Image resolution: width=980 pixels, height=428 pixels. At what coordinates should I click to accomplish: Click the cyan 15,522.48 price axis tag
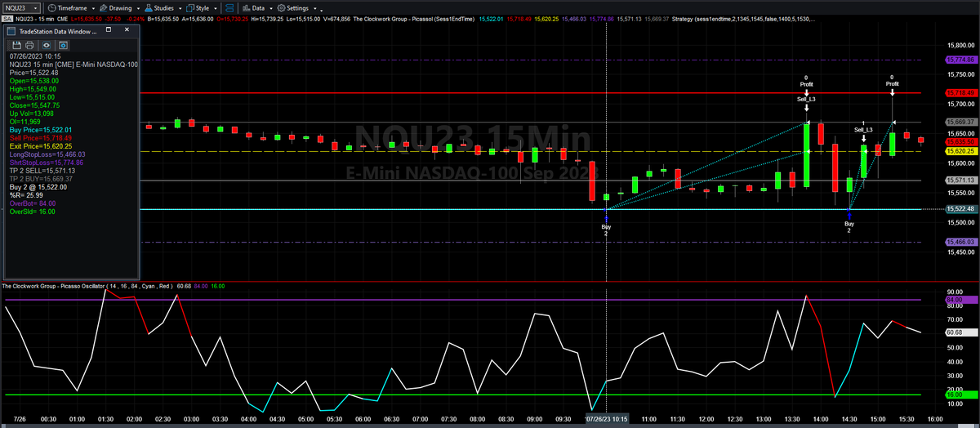[x=961, y=209]
